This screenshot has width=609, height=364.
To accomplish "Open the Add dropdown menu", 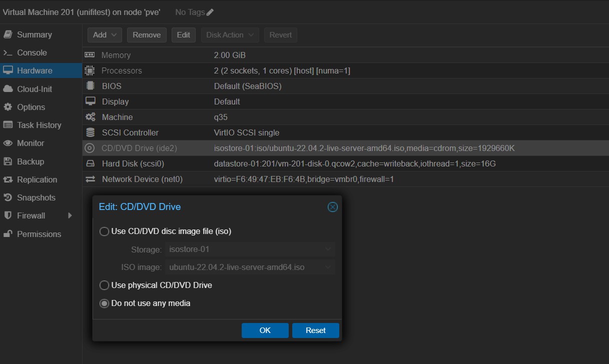I will (105, 35).
